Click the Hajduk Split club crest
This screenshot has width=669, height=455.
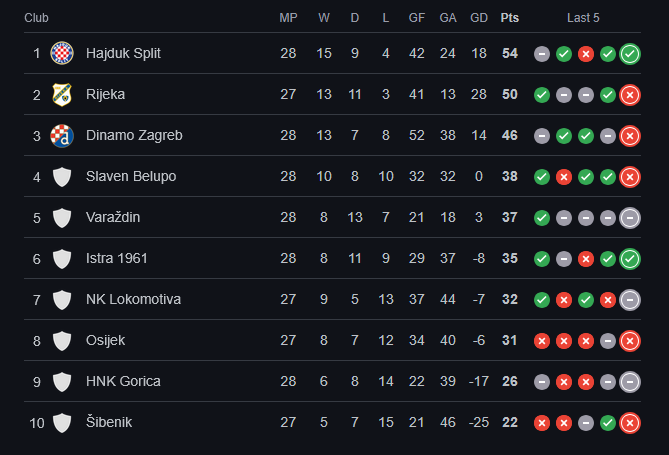coord(62,53)
